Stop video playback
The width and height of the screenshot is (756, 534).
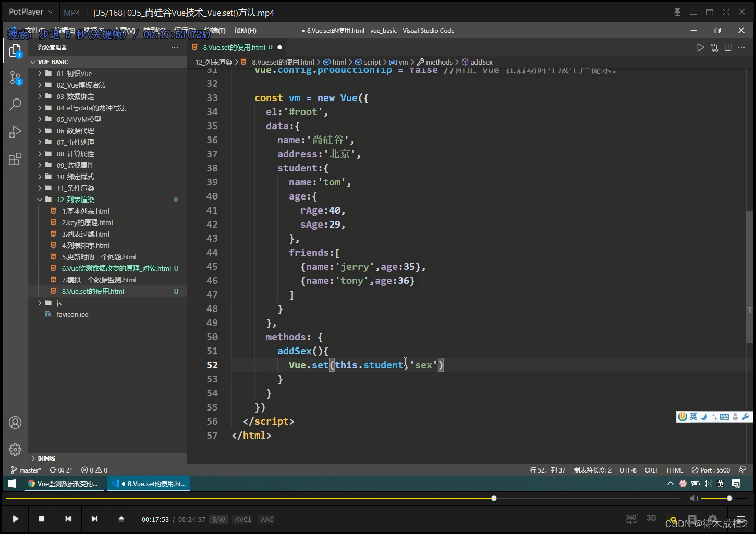42,519
